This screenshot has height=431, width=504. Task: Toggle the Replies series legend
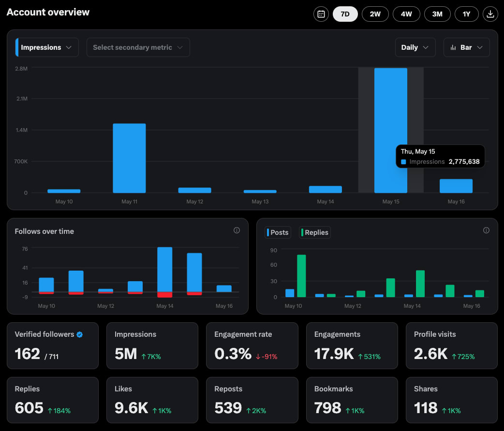click(x=315, y=232)
